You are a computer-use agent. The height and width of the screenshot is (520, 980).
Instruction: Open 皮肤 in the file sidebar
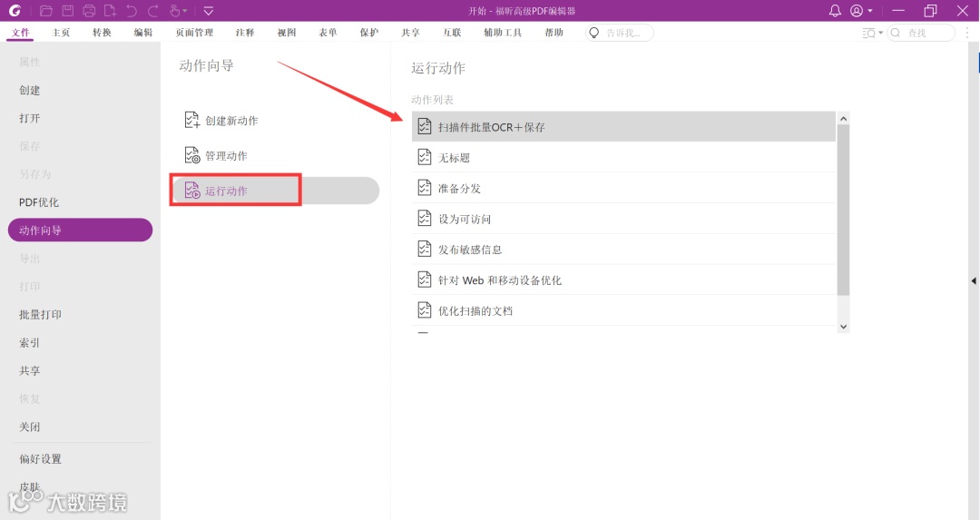(29, 486)
